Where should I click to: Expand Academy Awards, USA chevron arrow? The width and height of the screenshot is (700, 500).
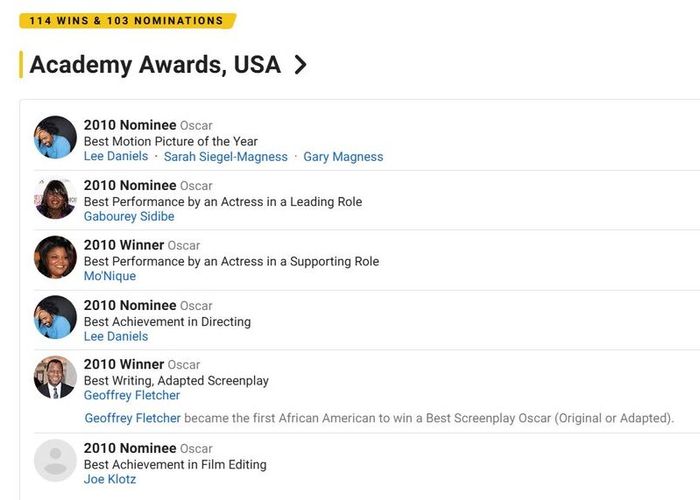tap(301, 65)
